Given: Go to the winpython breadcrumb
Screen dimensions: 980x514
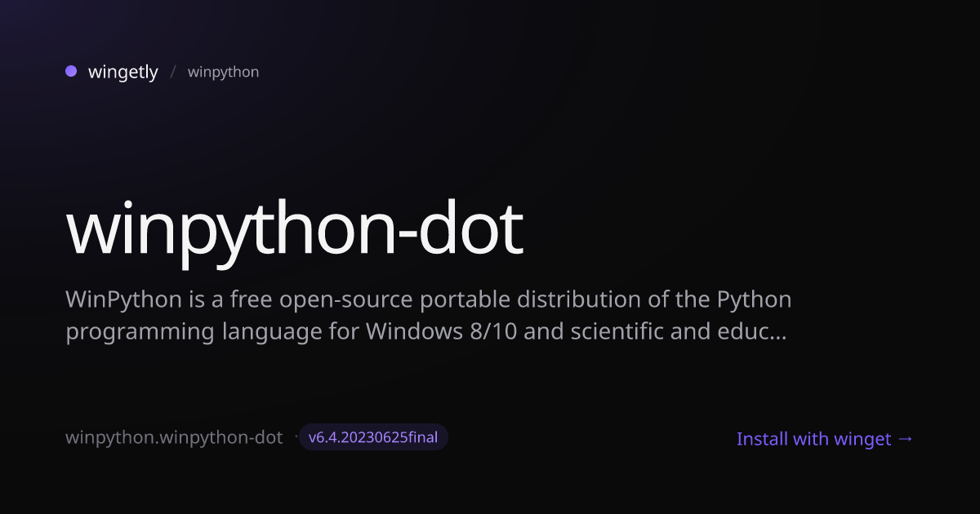Looking at the screenshot, I should [x=223, y=73].
